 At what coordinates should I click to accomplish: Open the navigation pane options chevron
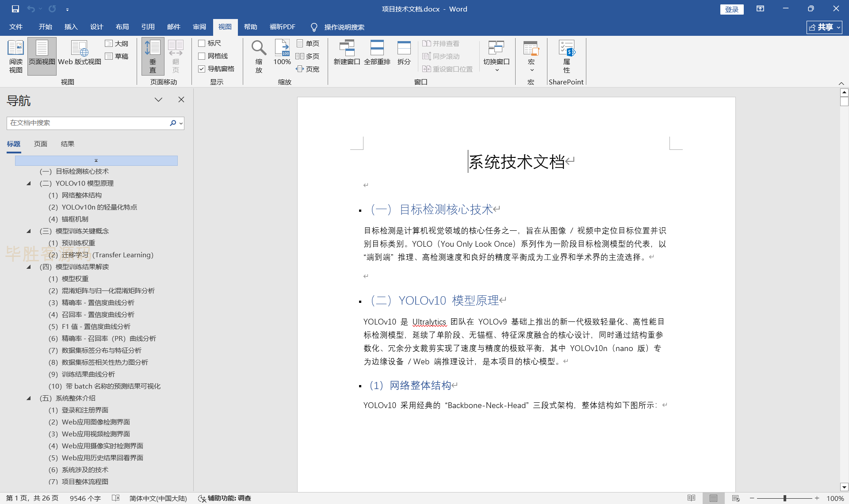click(x=158, y=100)
